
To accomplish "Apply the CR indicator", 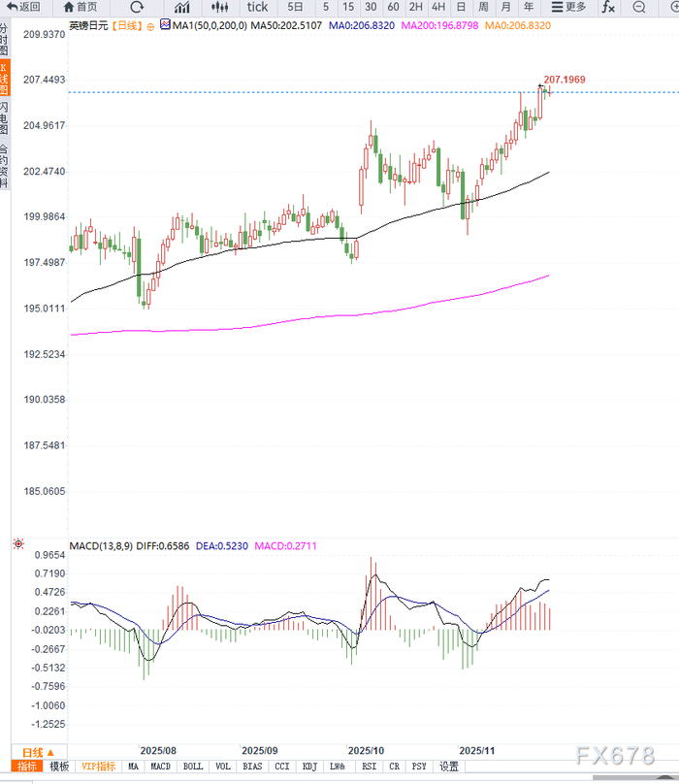I will tap(395, 766).
